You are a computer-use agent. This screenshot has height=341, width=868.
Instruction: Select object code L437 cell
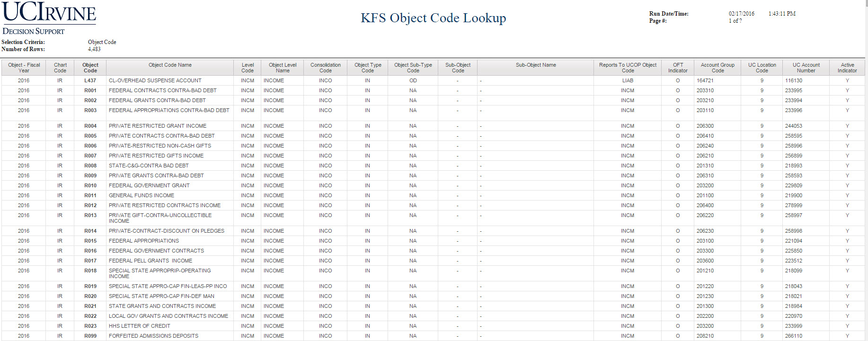(90, 80)
